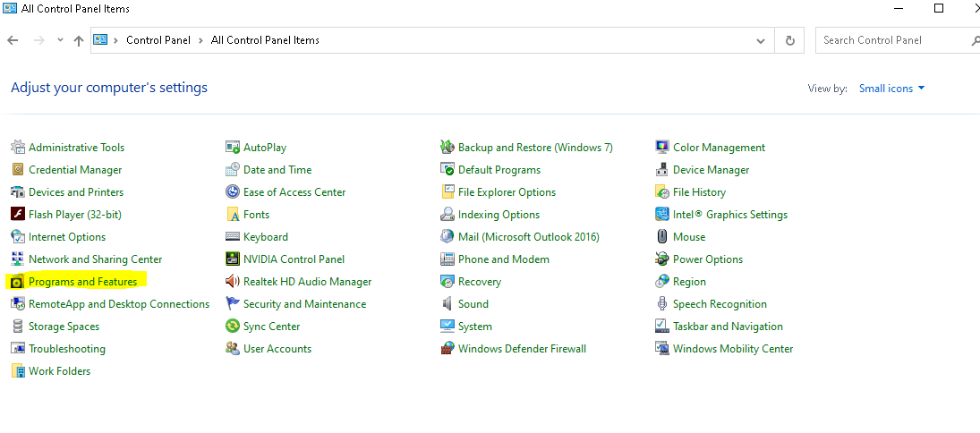Open Default Programs link
Screen dimensions: 980x433
click(x=499, y=170)
